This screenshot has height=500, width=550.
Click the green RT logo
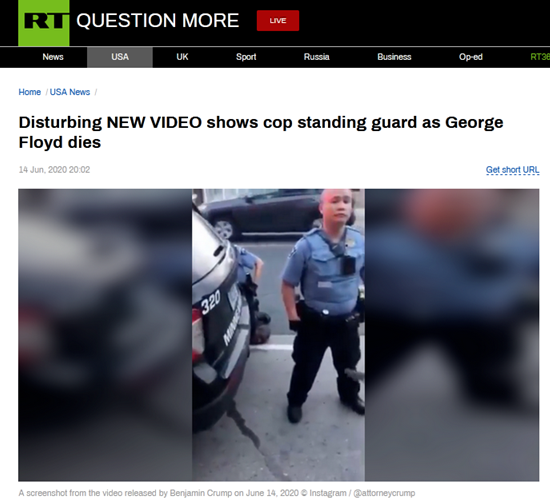point(43,23)
